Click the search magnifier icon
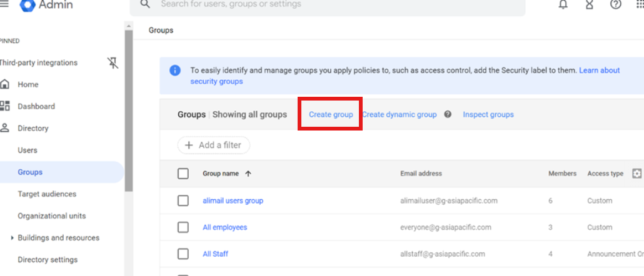Viewport: 644px width, 276px height. pyautogui.click(x=144, y=4)
